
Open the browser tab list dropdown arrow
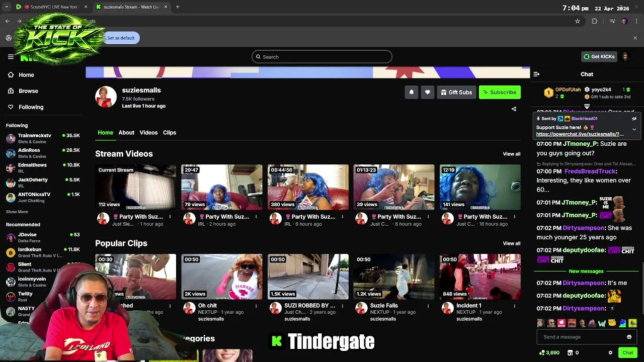pos(7,7)
